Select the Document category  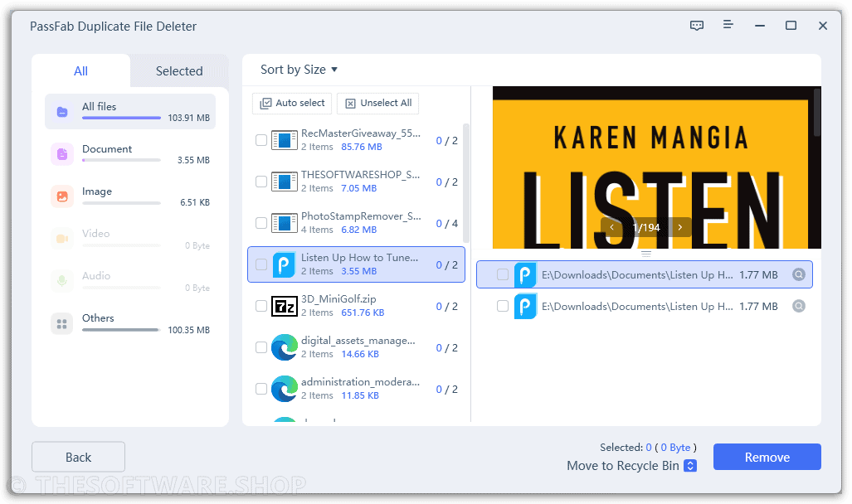pyautogui.click(x=130, y=154)
